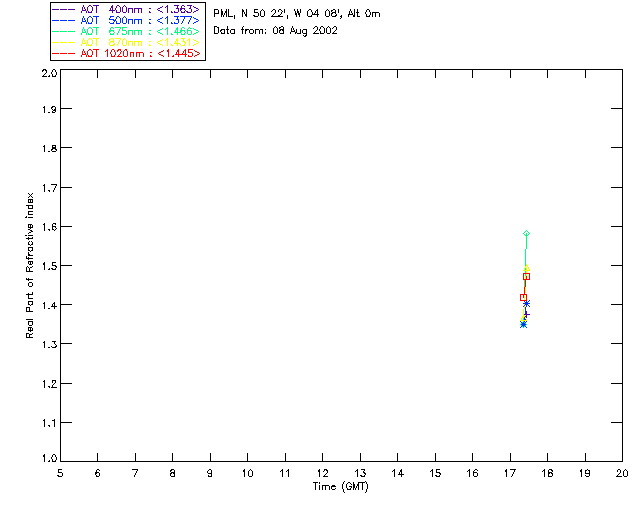Click the AOT 675nm legend entry
The image size is (640, 512).
coord(126,31)
